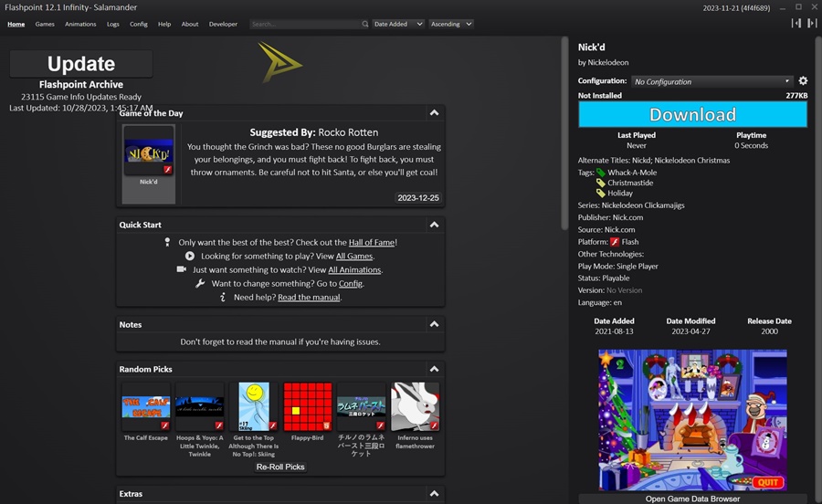
Task: Click the help icon beside Read the manual
Action: 223,297
